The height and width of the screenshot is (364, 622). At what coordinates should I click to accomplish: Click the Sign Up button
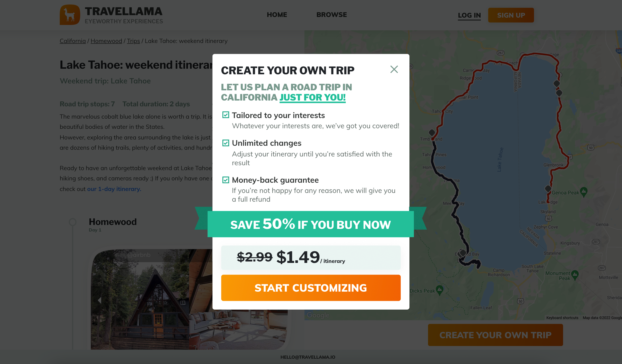pyautogui.click(x=511, y=15)
